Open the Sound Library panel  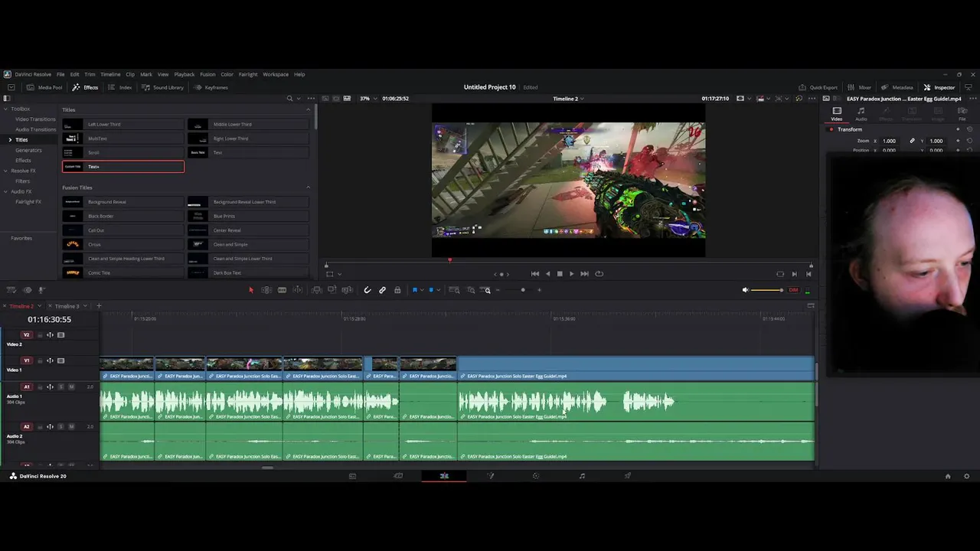162,87
